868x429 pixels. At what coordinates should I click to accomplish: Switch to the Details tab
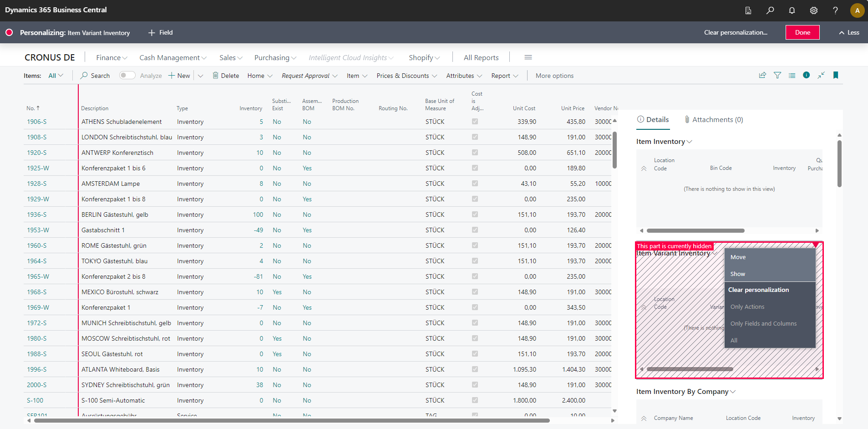653,120
